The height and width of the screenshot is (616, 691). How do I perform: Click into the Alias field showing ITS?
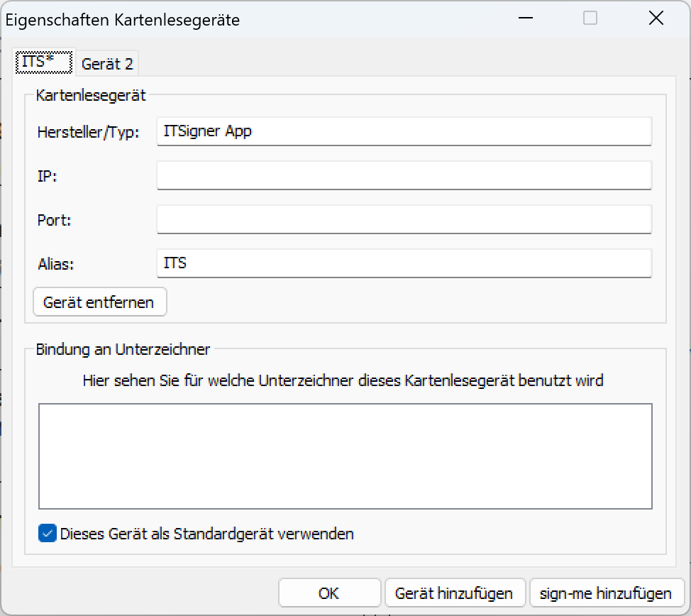click(403, 263)
